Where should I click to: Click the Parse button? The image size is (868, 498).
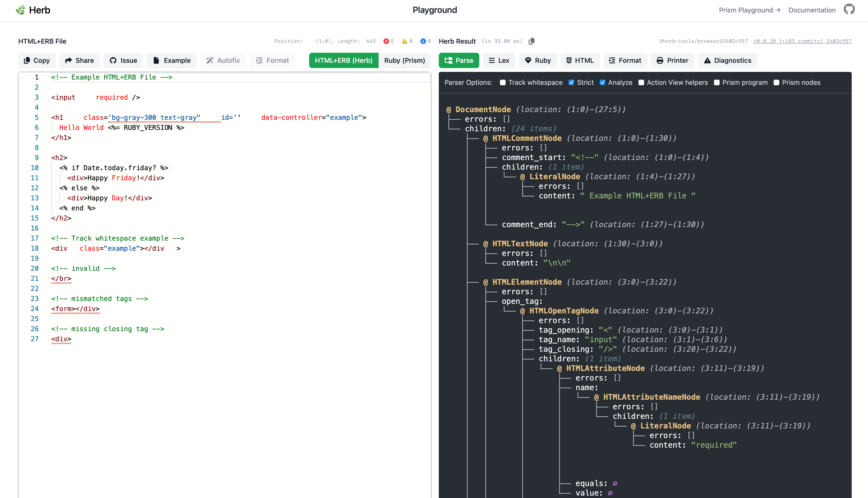pos(459,60)
